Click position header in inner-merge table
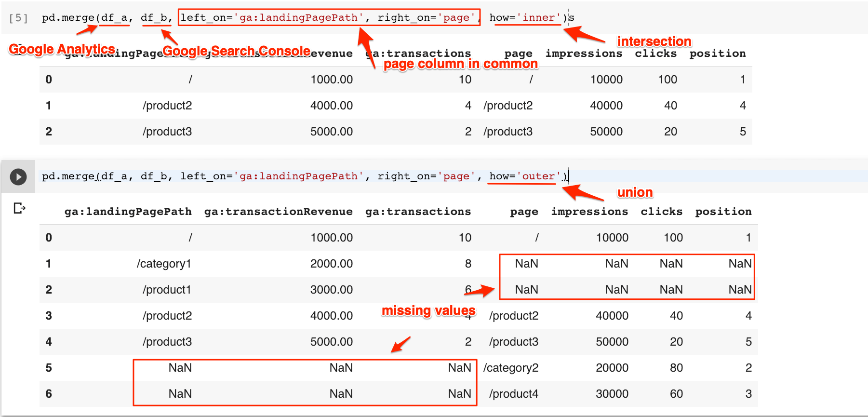 [717, 53]
